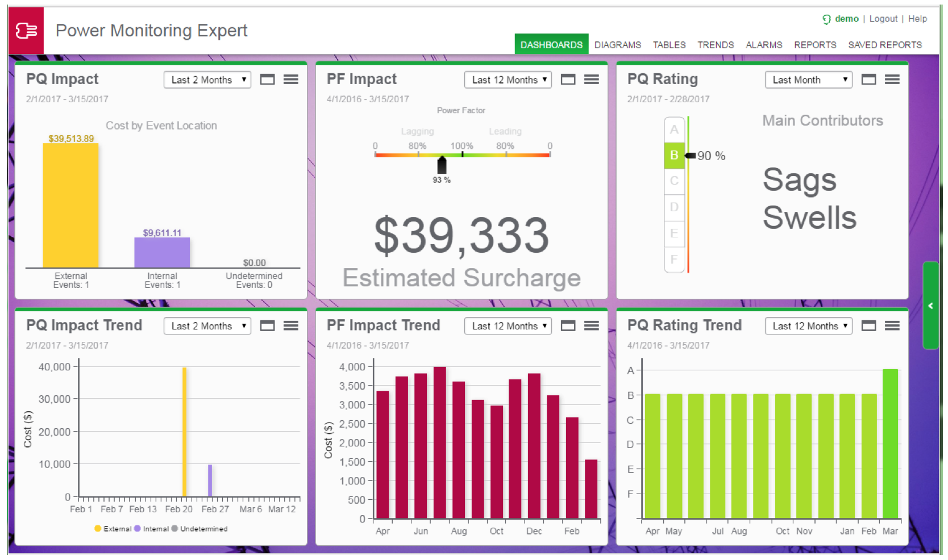
Task: Open the SAVED REPORTS tab
Action: (x=885, y=45)
